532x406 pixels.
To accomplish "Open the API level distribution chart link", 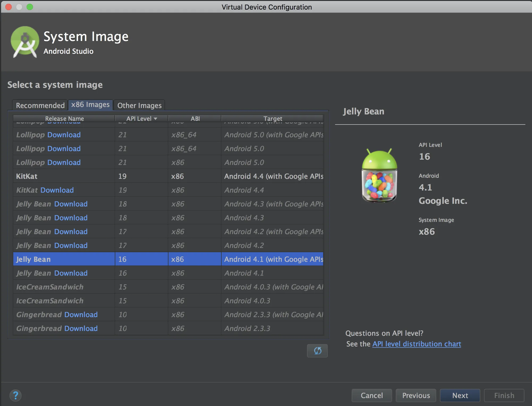I will (416, 344).
